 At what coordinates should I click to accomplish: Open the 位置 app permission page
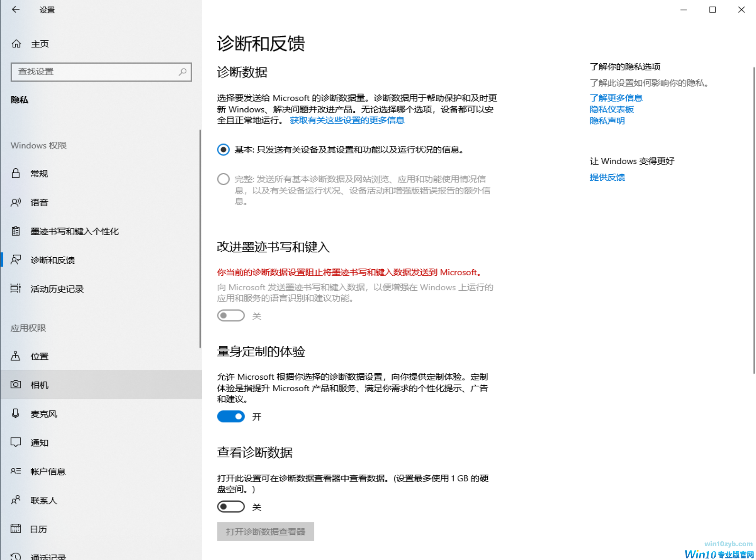39,356
